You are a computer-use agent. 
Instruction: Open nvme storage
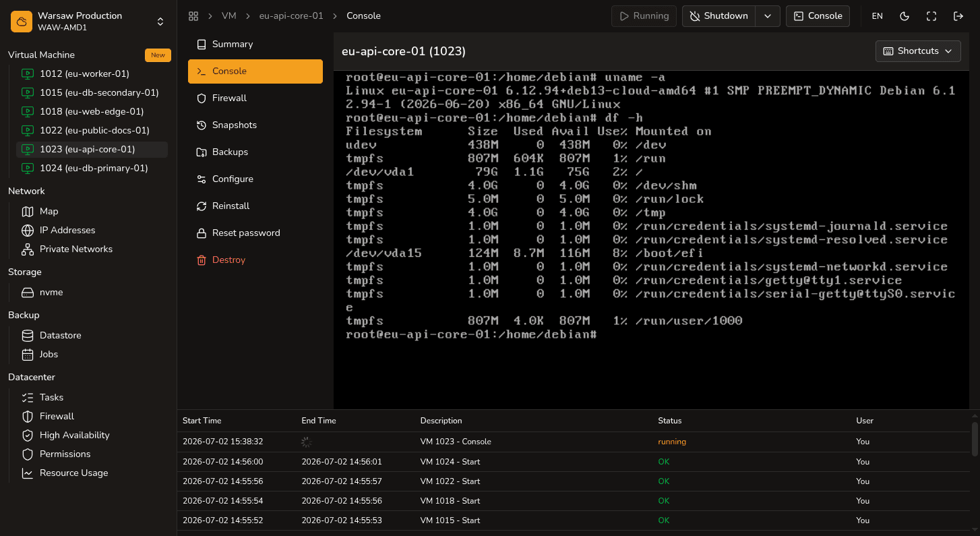[x=92, y=292]
